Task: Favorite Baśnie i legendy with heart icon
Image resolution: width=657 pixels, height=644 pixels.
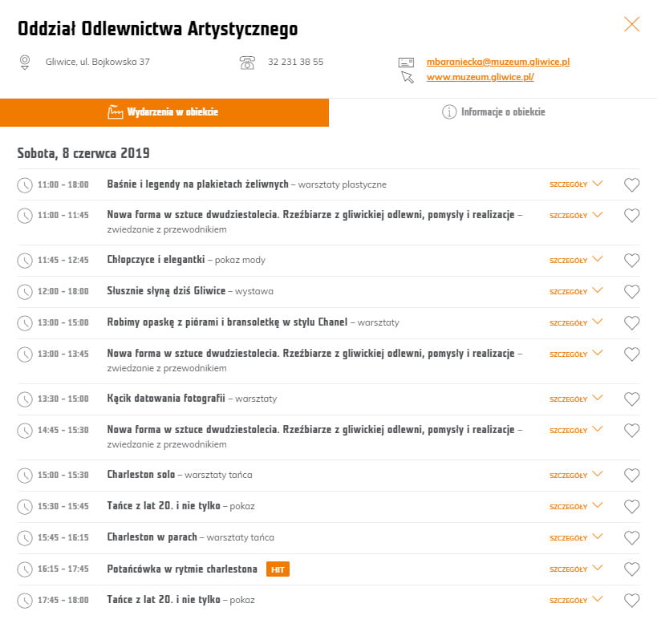Action: click(x=632, y=185)
